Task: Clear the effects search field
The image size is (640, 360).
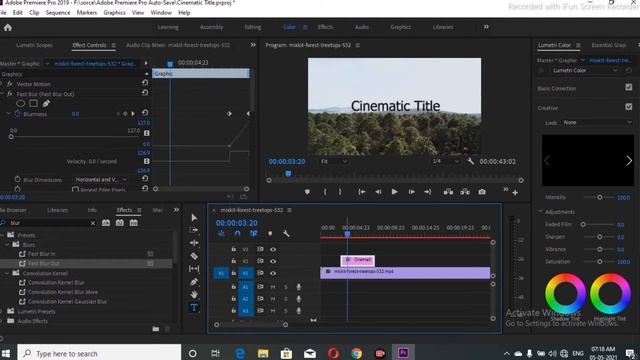Action: coord(93,223)
